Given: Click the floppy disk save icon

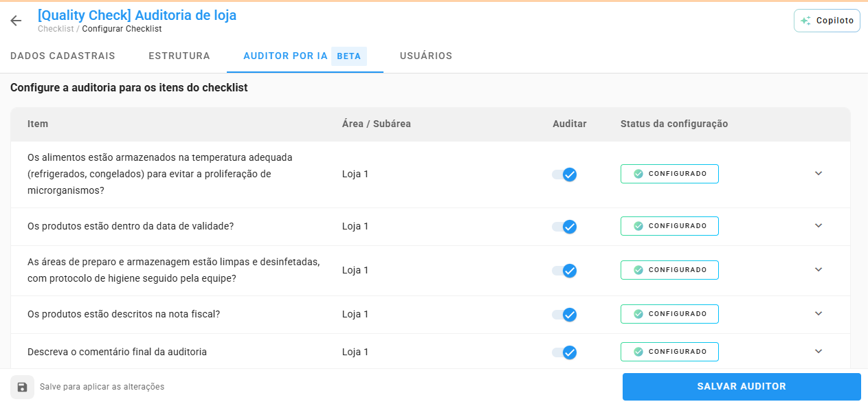Looking at the screenshot, I should point(22,387).
